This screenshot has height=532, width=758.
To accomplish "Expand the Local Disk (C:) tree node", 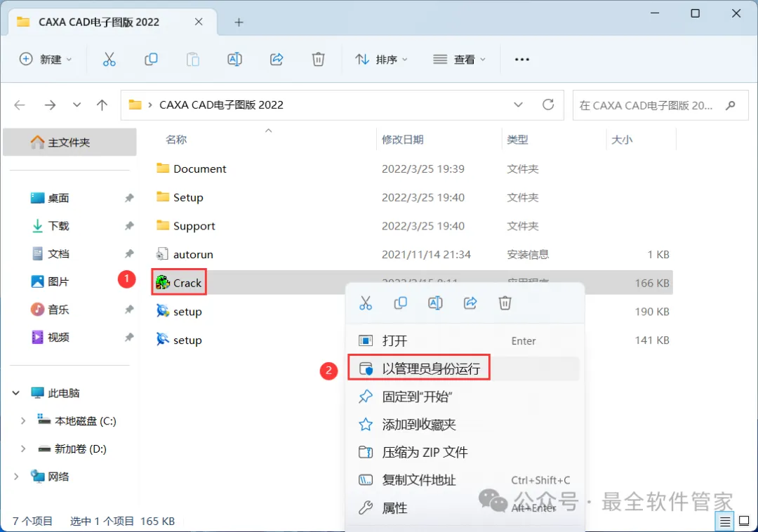I will 22,421.
